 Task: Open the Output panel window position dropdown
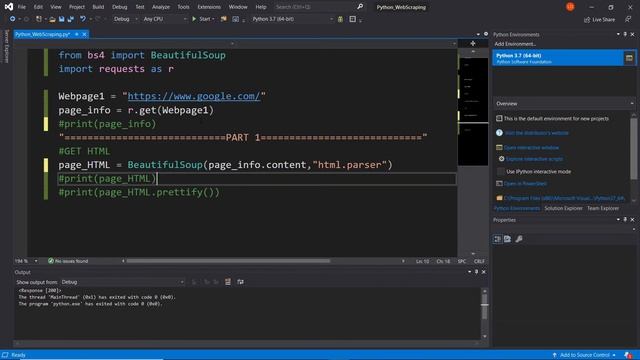469,272
